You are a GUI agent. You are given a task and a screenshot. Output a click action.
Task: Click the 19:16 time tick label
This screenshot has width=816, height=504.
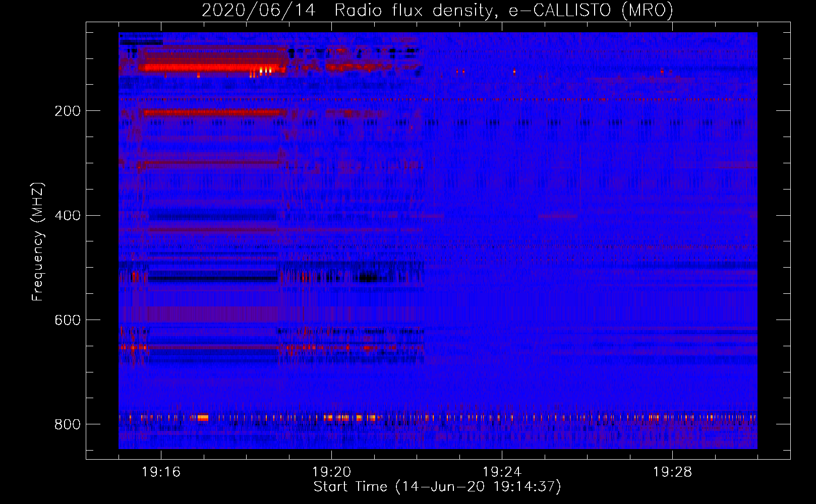pyautogui.click(x=161, y=472)
